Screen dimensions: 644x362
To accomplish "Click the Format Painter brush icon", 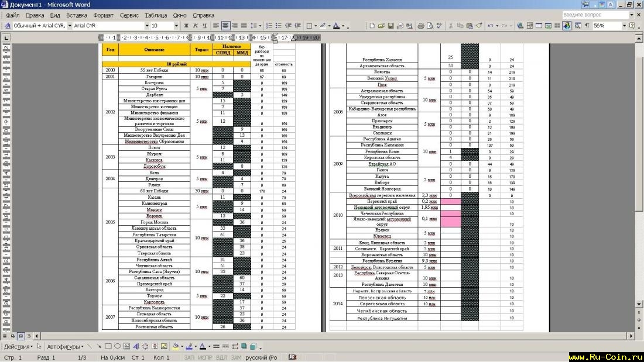I will pyautogui.click(x=478, y=26).
